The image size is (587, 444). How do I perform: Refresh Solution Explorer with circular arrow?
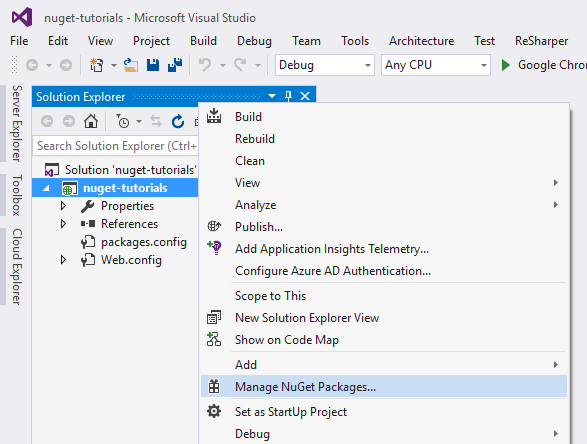pos(178,121)
